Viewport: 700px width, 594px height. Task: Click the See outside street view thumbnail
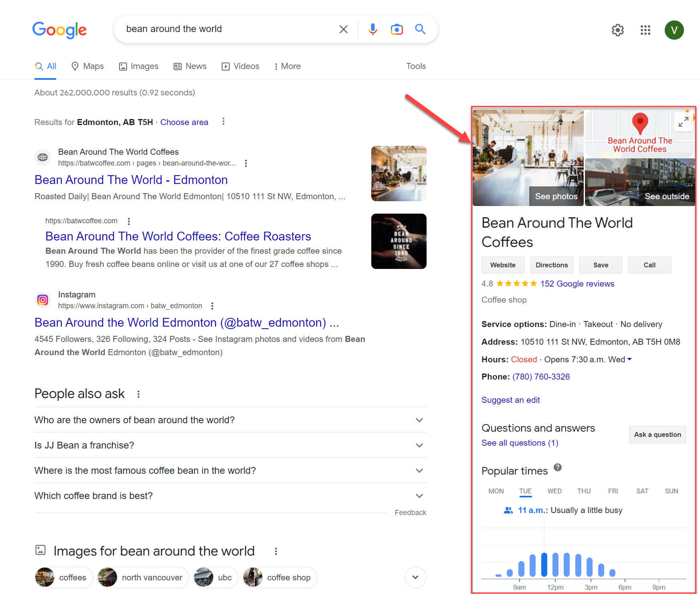pyautogui.click(x=639, y=182)
